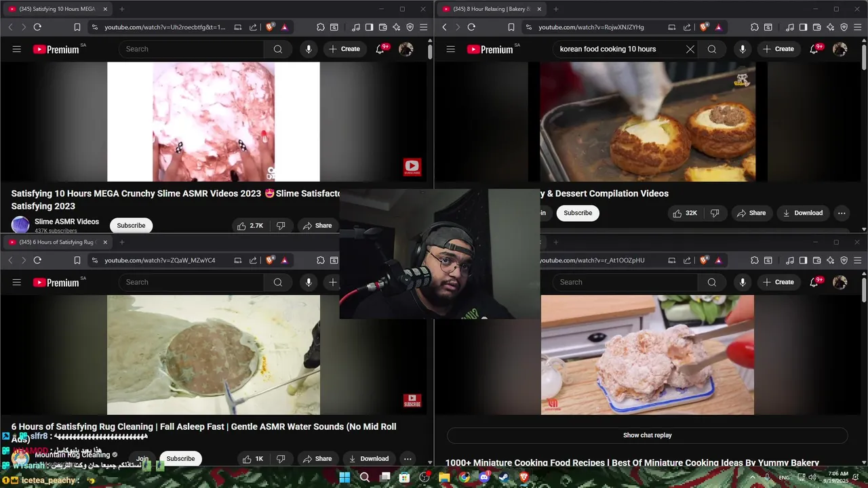
Task: Open notifications bell in the miniature cooking window
Action: click(x=814, y=282)
